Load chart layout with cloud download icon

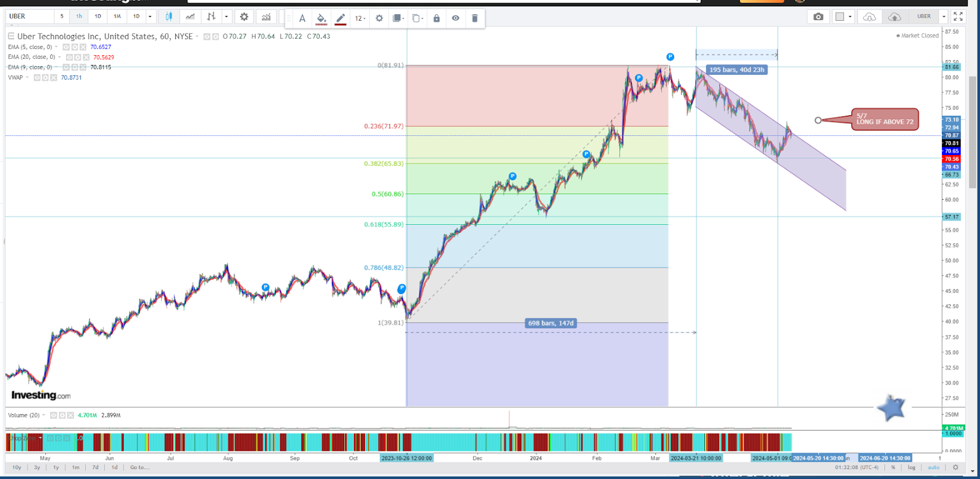869,17
